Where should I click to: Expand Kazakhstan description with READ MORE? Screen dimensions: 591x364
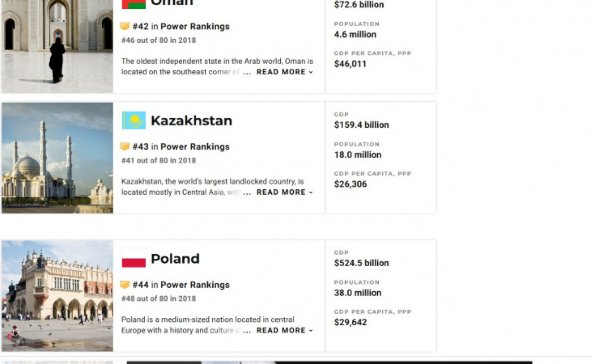(284, 192)
